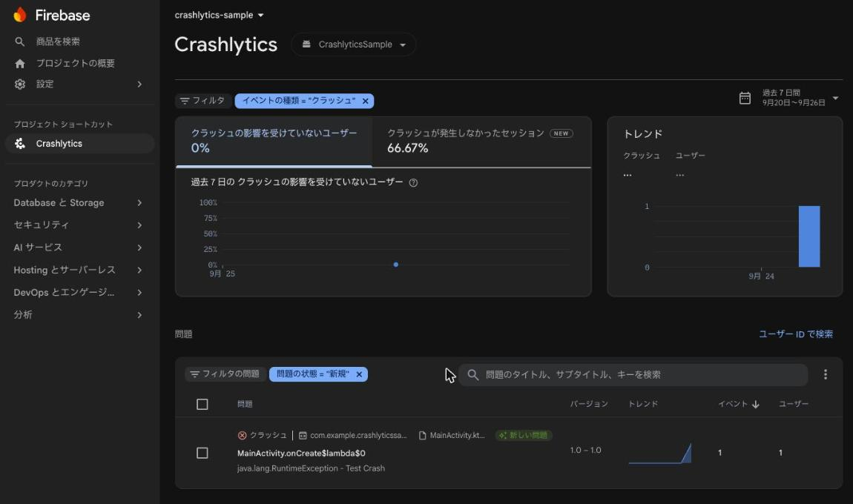853x504 pixels.
Task: Click the red crash icon in issue row
Action: point(242,436)
